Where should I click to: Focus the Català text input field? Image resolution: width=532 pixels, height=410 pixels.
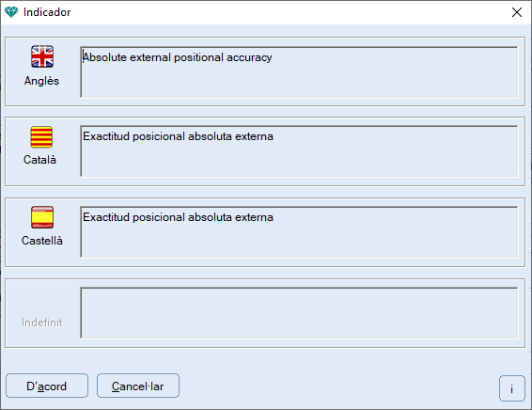[x=299, y=151]
